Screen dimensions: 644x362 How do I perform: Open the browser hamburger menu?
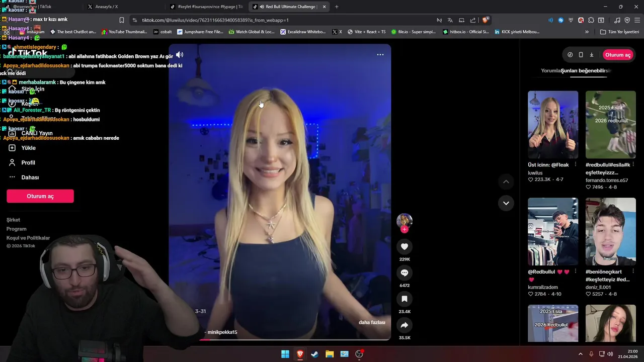[637, 20]
